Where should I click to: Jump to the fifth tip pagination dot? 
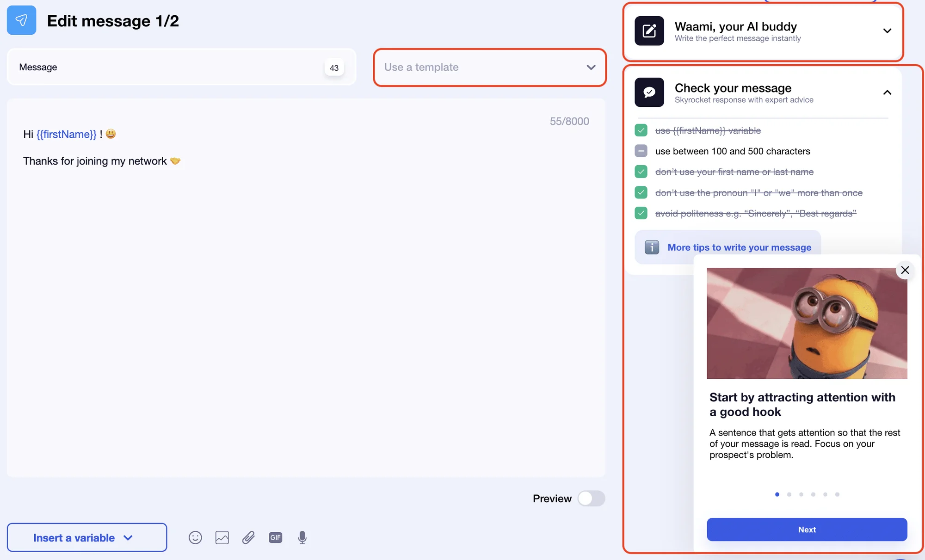[x=825, y=494]
